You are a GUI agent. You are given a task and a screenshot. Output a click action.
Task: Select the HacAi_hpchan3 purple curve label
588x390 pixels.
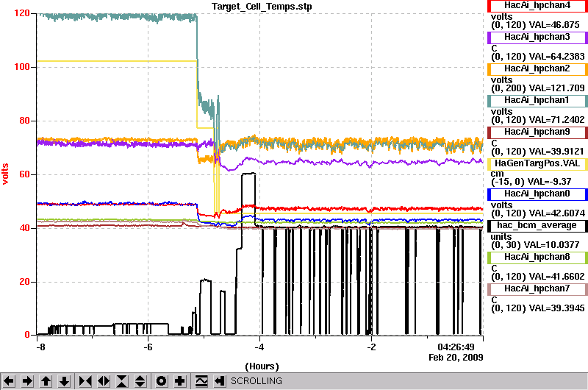tap(537, 38)
